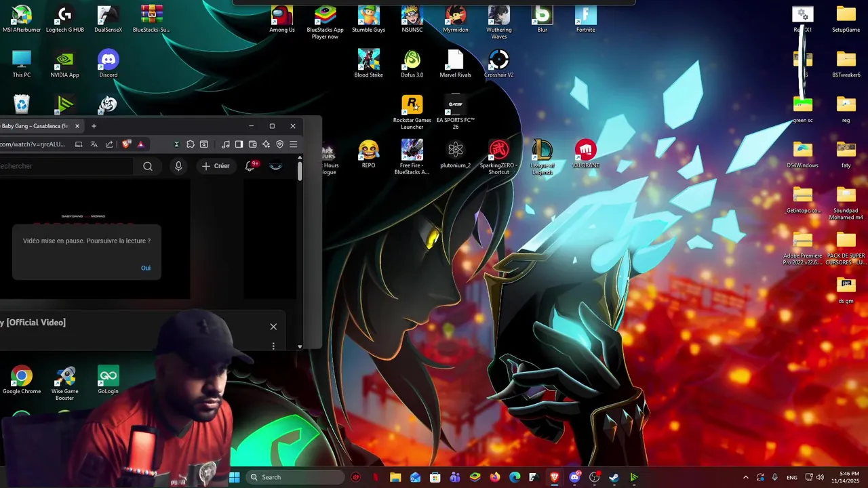Select the Wuthering Waves desktop icon
The width and height of the screenshot is (868, 488).
tap(499, 22)
